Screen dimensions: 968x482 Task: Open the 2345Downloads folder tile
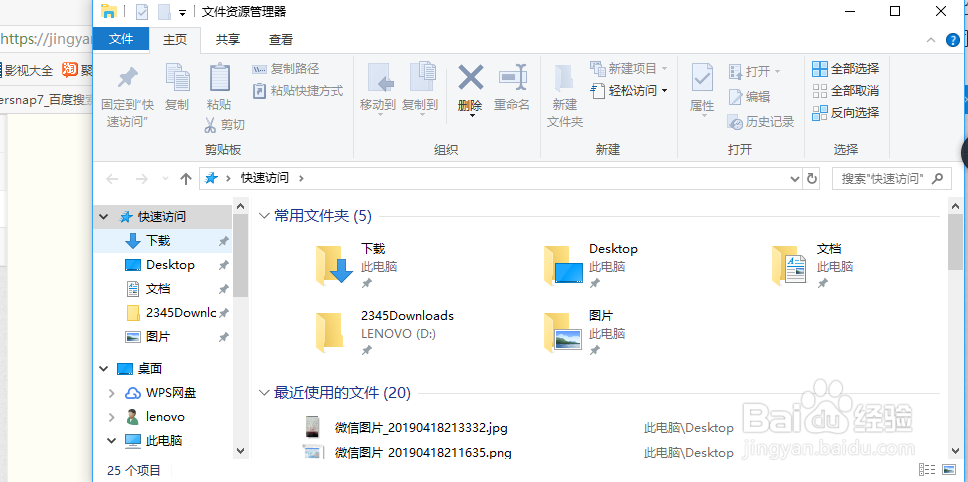point(384,332)
